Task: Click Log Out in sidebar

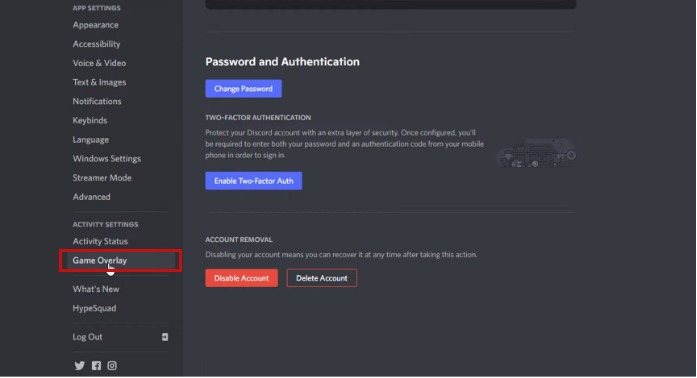Action: point(88,337)
